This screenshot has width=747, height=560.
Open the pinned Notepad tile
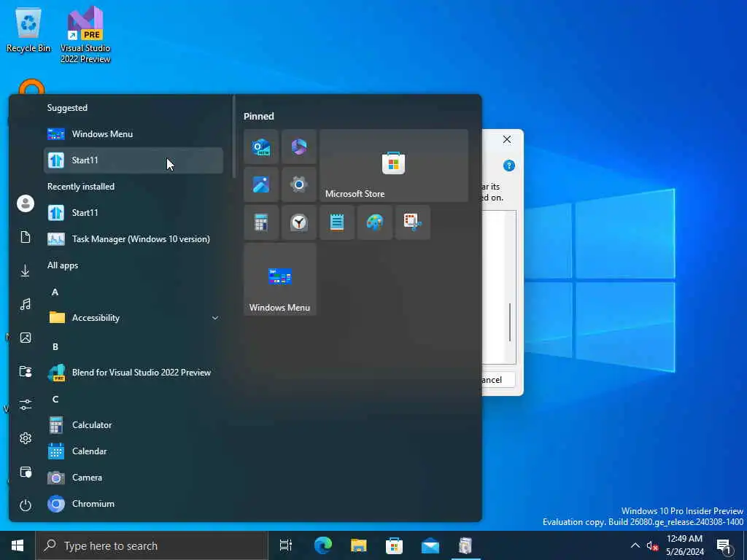click(x=337, y=222)
